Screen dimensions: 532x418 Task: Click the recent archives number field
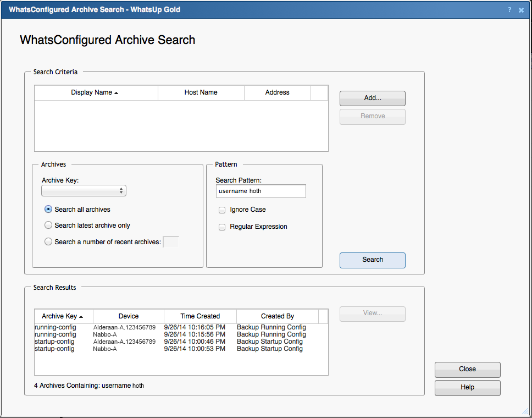coord(171,242)
